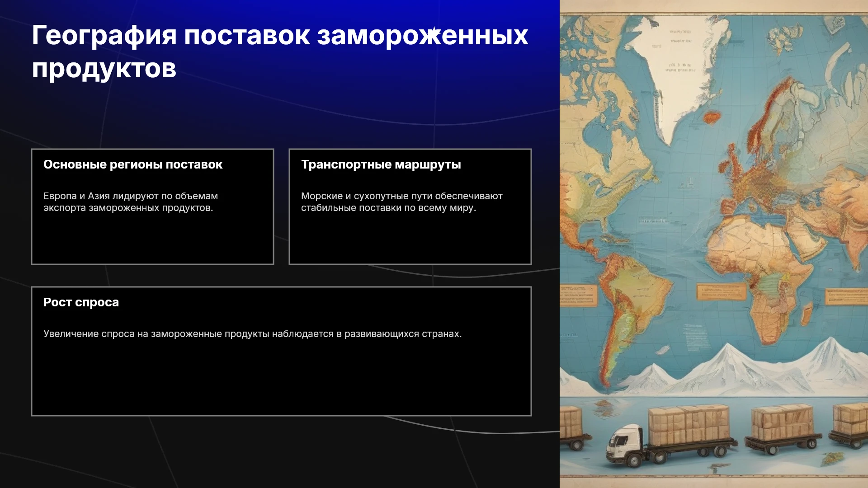The width and height of the screenshot is (868, 488).
Task: Click the Морские и сухопутные пути text
Action: point(402,202)
